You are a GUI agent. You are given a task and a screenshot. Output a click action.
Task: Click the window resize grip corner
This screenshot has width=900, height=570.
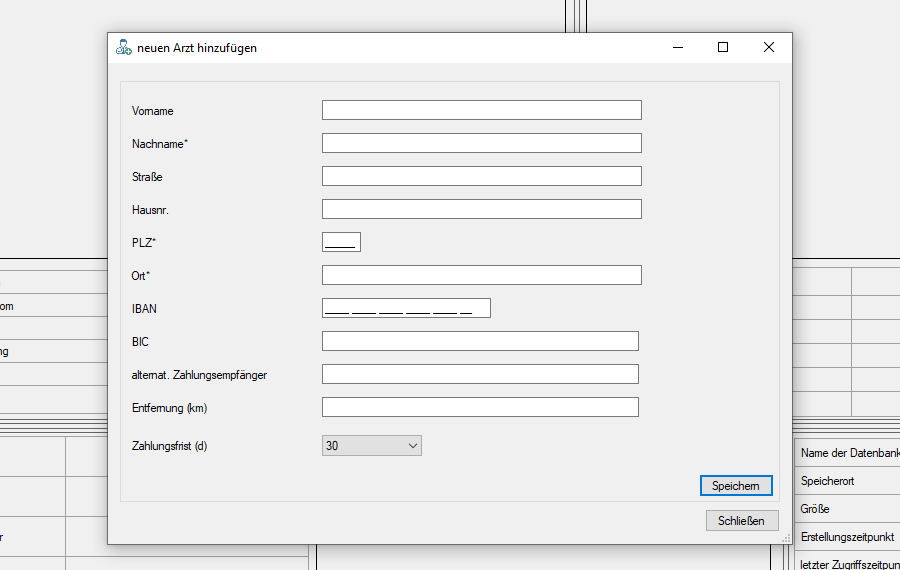[x=786, y=539]
